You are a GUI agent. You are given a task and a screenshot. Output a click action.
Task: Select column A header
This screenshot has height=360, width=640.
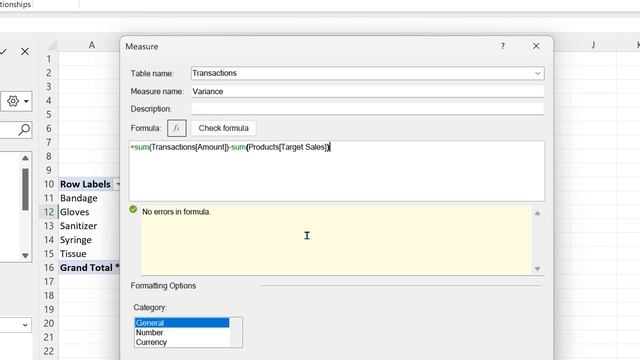(91, 45)
